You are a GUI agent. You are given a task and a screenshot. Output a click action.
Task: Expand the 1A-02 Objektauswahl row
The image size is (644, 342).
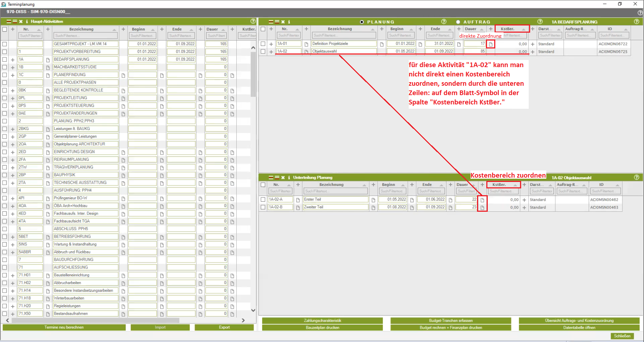tap(271, 52)
